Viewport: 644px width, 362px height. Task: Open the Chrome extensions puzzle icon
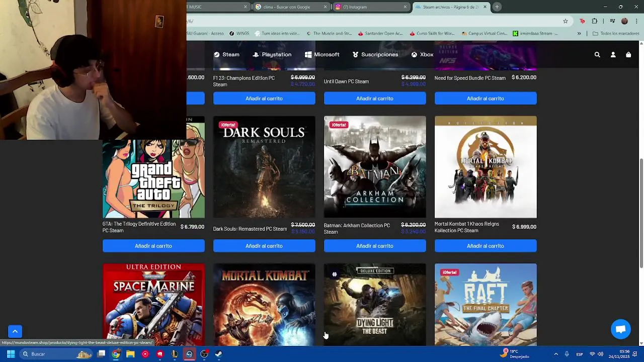point(595,21)
